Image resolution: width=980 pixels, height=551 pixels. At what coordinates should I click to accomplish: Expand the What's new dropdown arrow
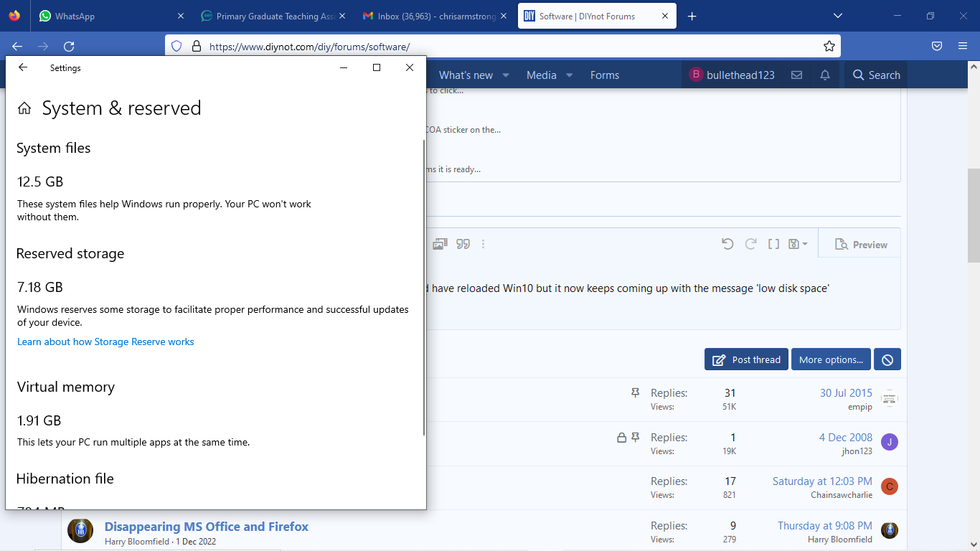click(506, 75)
